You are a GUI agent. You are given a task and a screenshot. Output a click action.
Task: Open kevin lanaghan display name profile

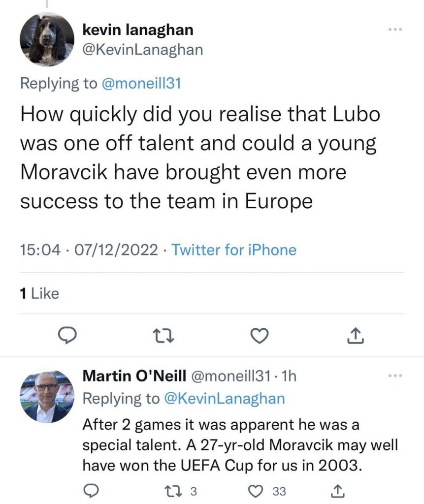[x=138, y=30]
